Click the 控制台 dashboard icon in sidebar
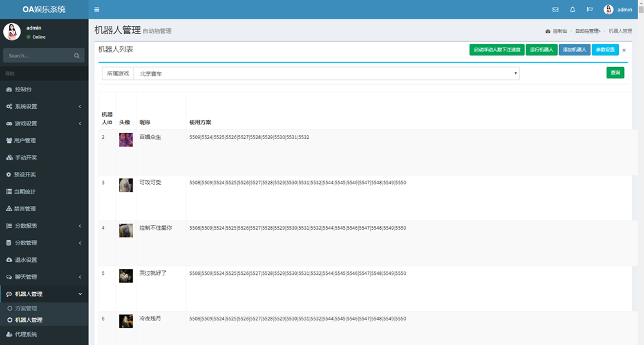The width and height of the screenshot is (644, 345). pyautogui.click(x=9, y=89)
